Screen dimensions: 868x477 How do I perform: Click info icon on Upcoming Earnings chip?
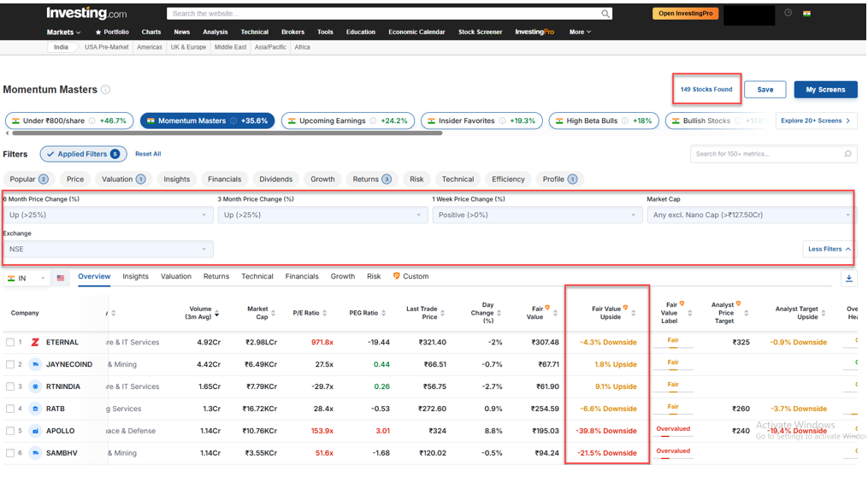tap(373, 121)
